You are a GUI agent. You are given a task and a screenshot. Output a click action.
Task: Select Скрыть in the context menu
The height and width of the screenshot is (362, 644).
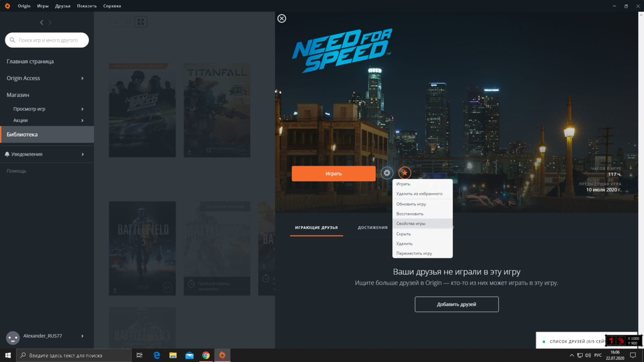pos(422,234)
